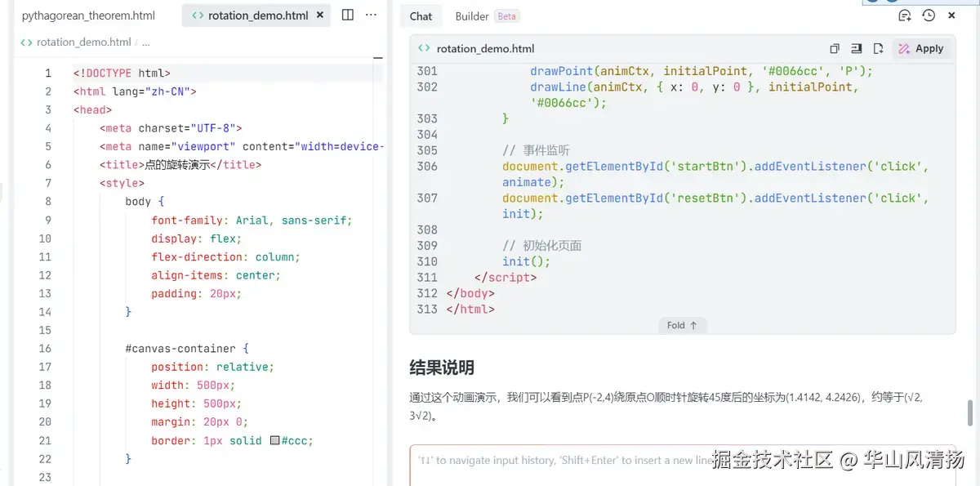Viewport: 980px width, 486px height.
Task: Switch to the Builder Beta tab
Action: tap(487, 16)
